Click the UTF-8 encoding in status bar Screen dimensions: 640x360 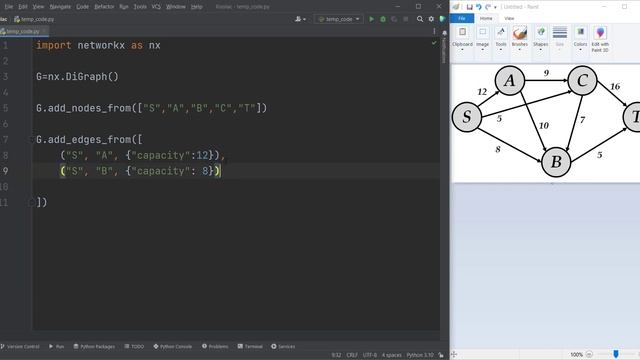click(370, 355)
